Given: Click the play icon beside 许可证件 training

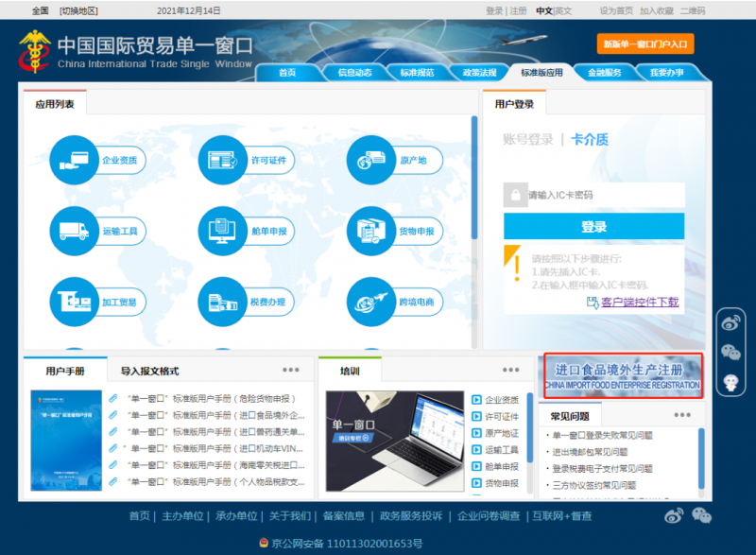Looking at the screenshot, I should tap(476, 416).
